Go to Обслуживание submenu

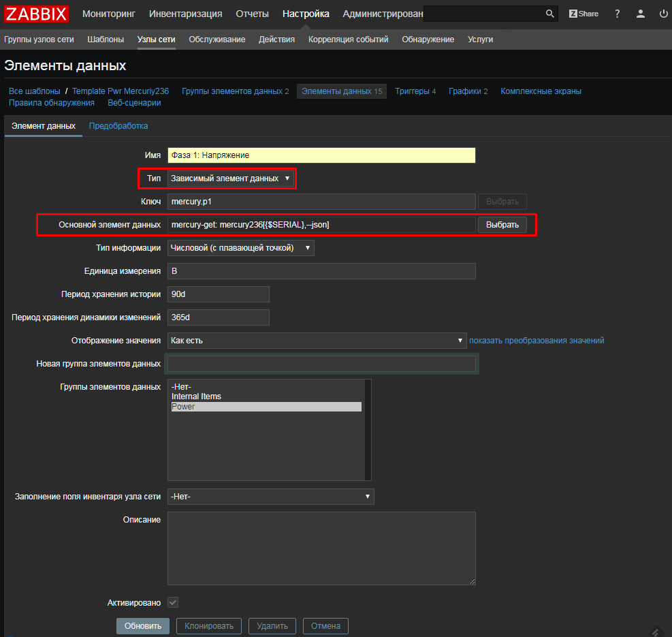coord(217,40)
